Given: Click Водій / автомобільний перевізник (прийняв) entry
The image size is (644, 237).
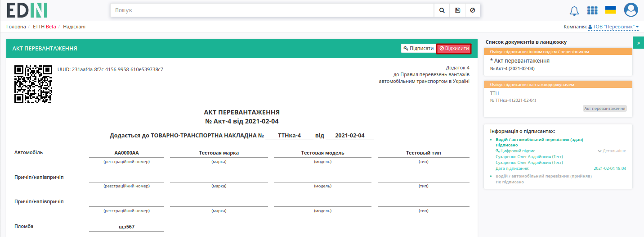Looking at the screenshot, I should click(x=544, y=176).
